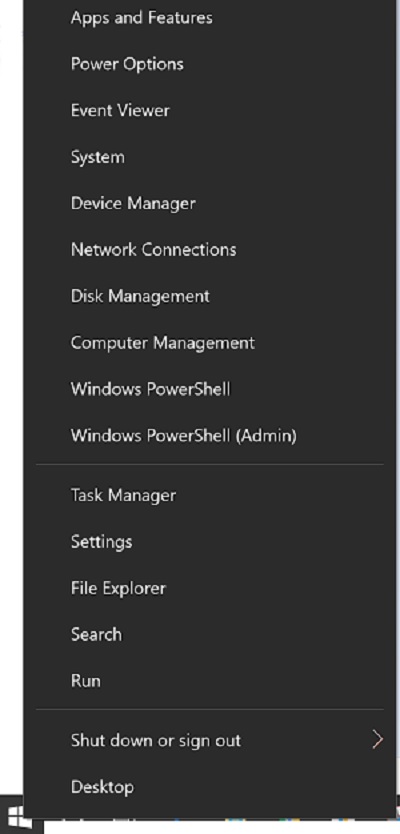
Task: Open Device Manager
Action: [133, 203]
